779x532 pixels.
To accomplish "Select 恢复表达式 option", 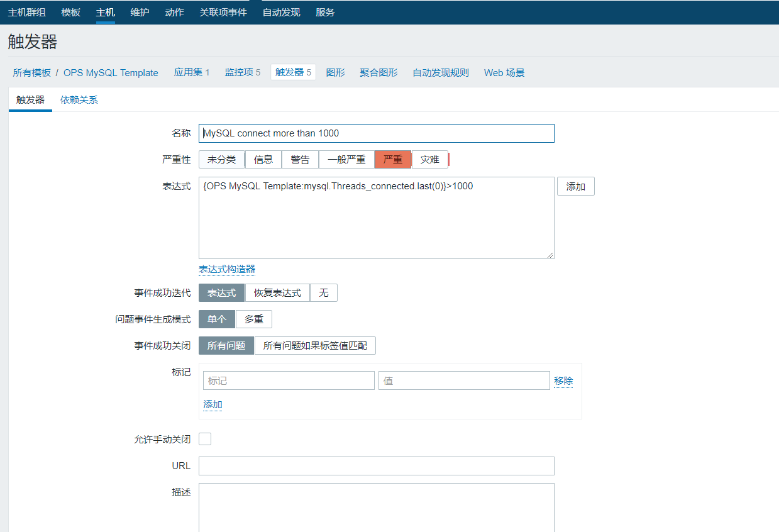I will pyautogui.click(x=277, y=293).
